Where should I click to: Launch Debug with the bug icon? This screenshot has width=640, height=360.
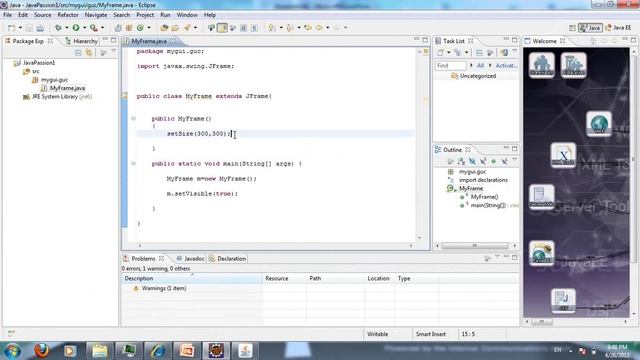click(58, 28)
